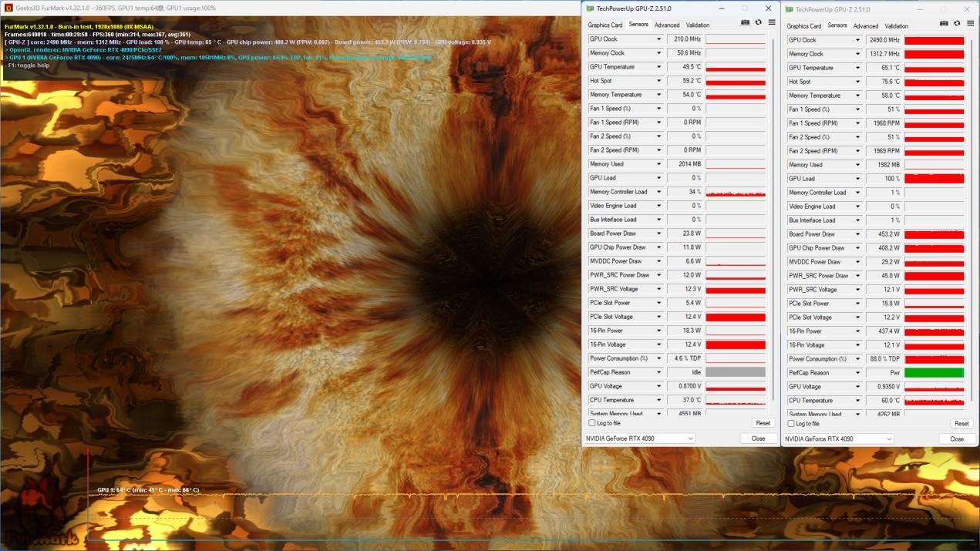980x551 pixels.
Task: Switch to Advanced tab in right window
Action: pyautogui.click(x=866, y=26)
